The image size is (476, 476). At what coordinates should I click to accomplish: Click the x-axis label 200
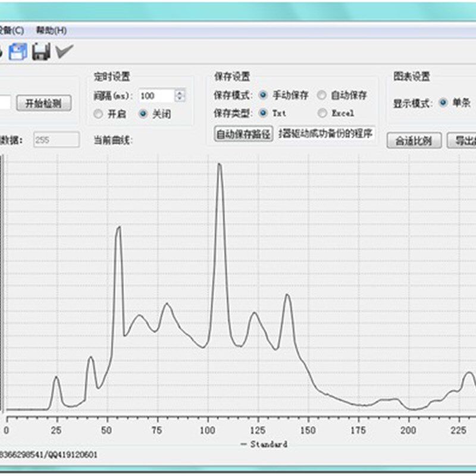coord(408,430)
